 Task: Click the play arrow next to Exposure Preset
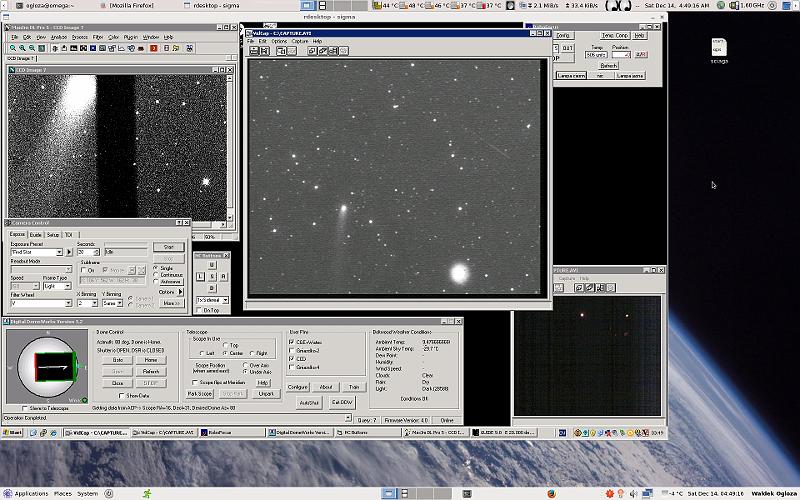70,252
